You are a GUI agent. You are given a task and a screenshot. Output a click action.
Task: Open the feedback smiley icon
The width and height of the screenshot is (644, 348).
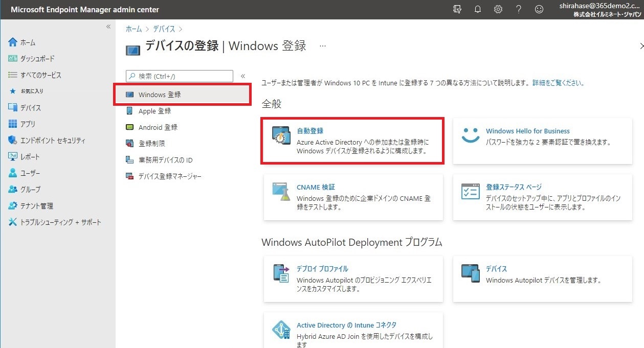click(x=539, y=9)
